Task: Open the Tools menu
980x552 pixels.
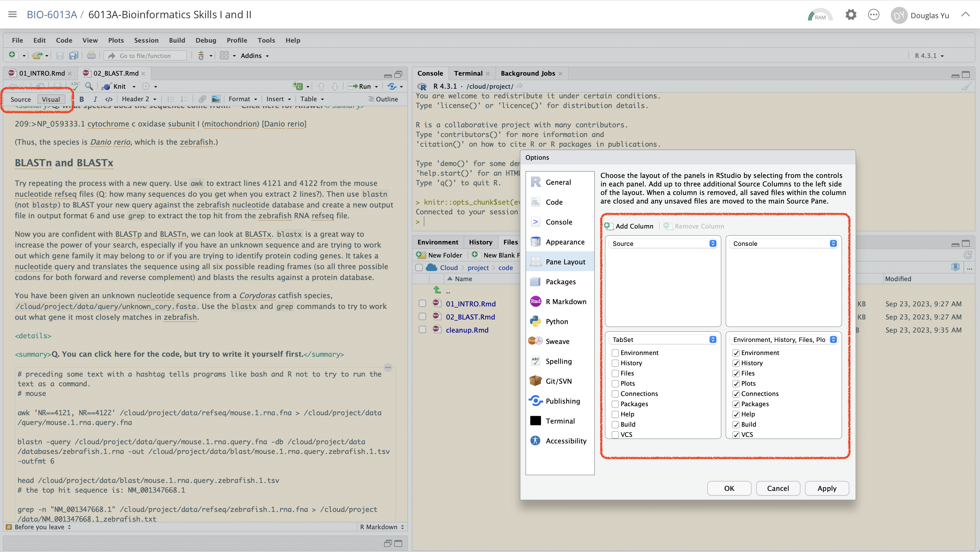Action: coord(266,40)
